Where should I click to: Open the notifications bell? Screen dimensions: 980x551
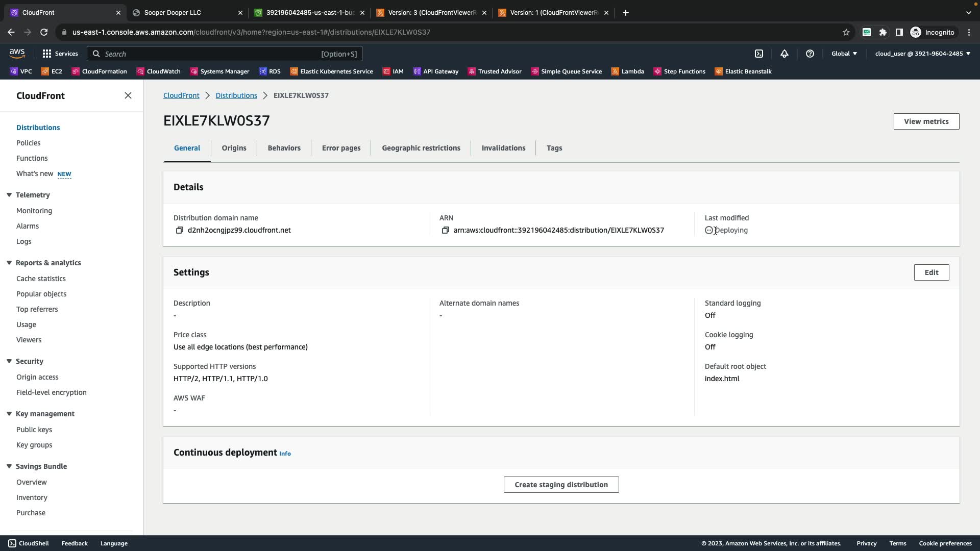(785, 54)
